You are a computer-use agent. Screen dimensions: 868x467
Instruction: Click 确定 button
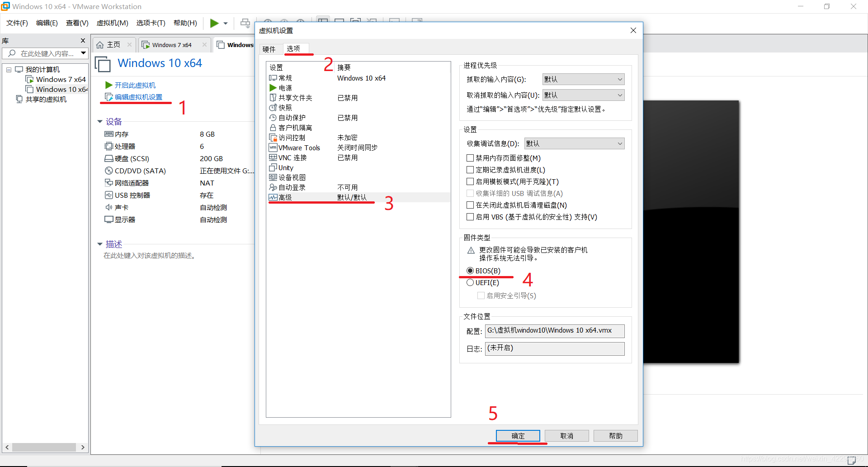(x=518, y=436)
